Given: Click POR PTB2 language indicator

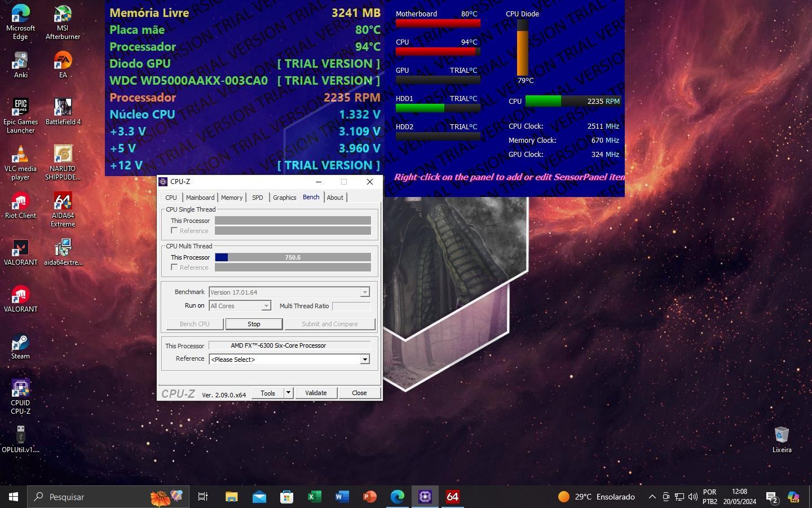Looking at the screenshot, I should (710, 497).
